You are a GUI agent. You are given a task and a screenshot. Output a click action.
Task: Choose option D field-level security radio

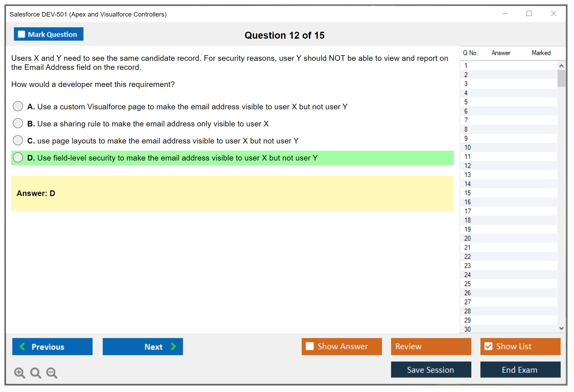click(18, 157)
